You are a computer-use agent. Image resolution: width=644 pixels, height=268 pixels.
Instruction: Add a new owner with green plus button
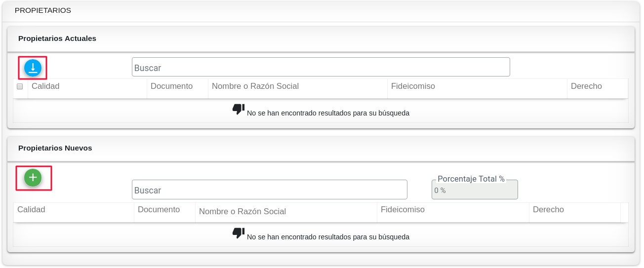(x=33, y=178)
